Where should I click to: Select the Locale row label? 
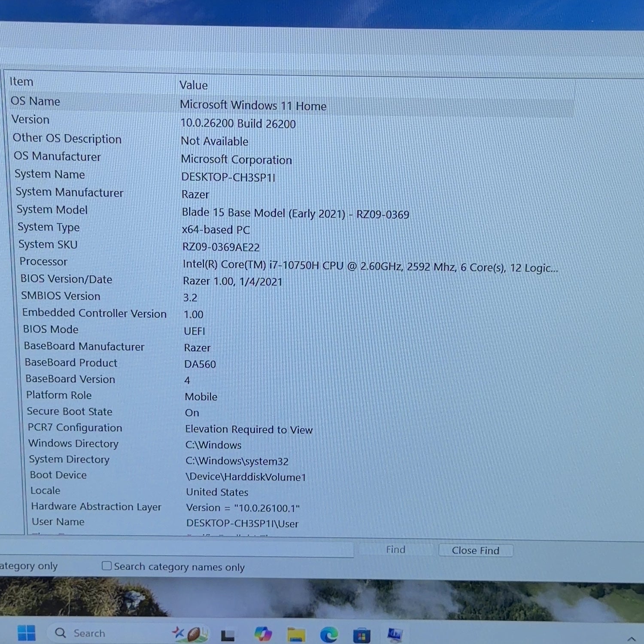click(45, 490)
